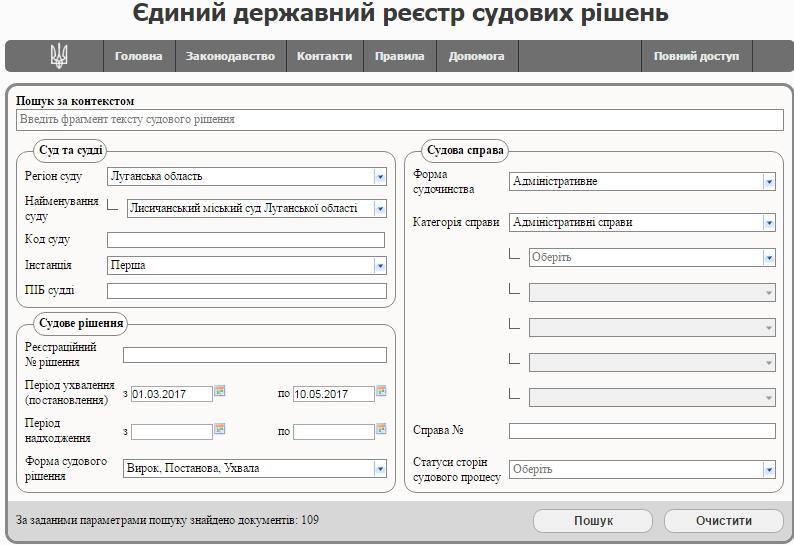Open the Форма судового рішення dropdown

coord(380,468)
